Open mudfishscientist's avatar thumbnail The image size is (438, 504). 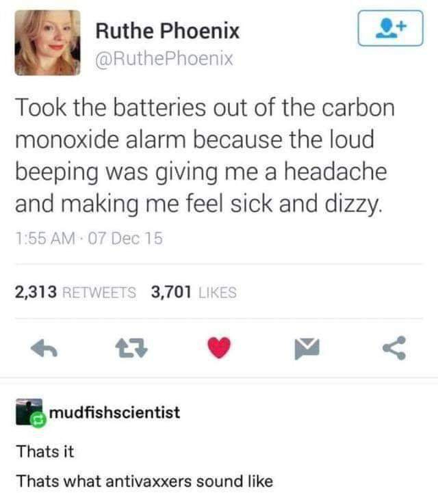pyautogui.click(x=29, y=412)
